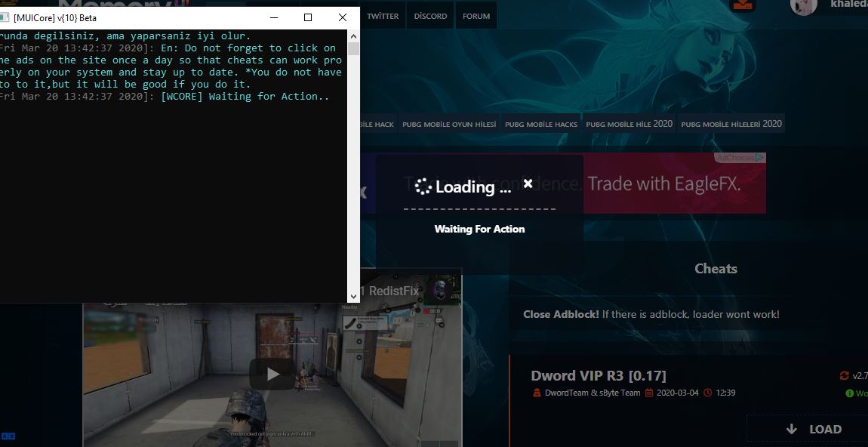Close the MUICore v{10} Beta window
This screenshot has height=447, width=868.
[343, 17]
